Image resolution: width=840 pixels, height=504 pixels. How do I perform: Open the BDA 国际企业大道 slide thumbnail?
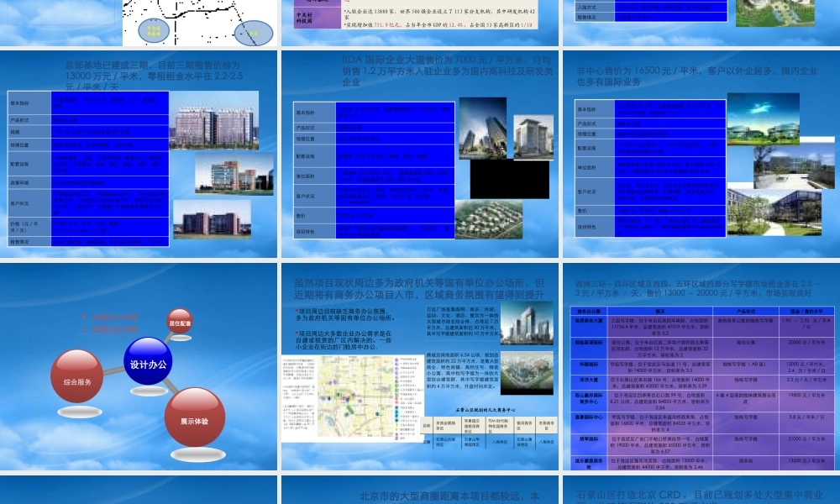point(420,154)
